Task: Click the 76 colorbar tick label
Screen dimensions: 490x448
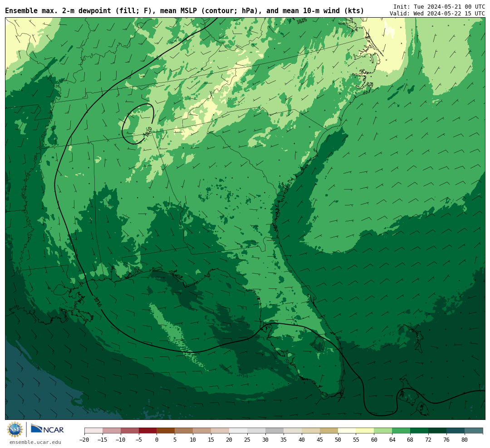Action: (447, 440)
